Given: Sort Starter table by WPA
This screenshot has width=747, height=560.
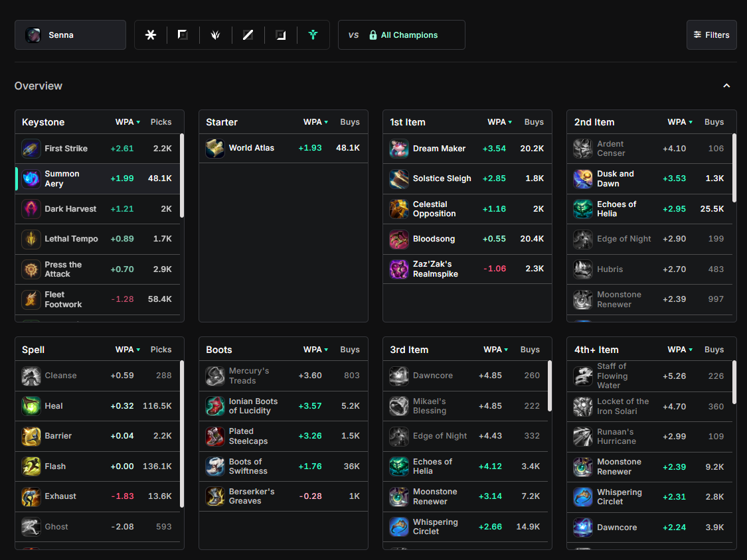Looking at the screenshot, I should click(x=316, y=122).
